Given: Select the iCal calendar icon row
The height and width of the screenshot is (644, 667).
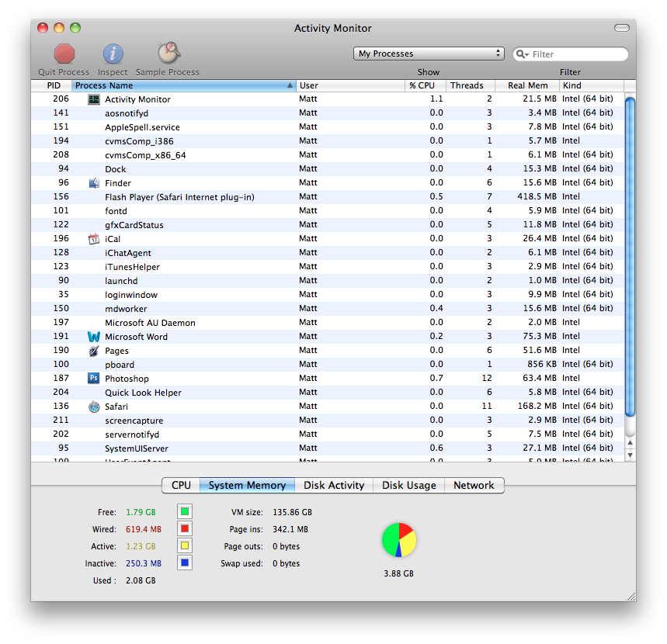Looking at the screenshot, I should pos(94,239).
